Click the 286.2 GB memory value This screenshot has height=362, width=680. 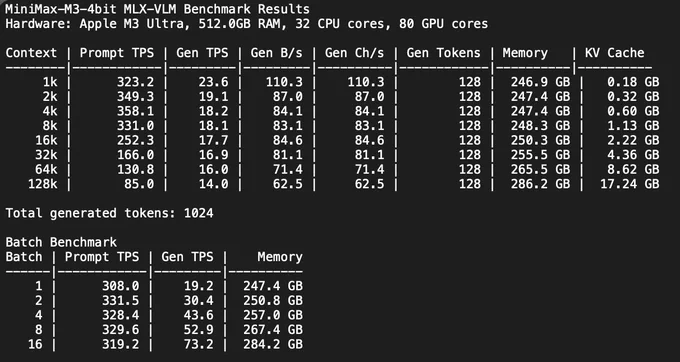point(540,184)
